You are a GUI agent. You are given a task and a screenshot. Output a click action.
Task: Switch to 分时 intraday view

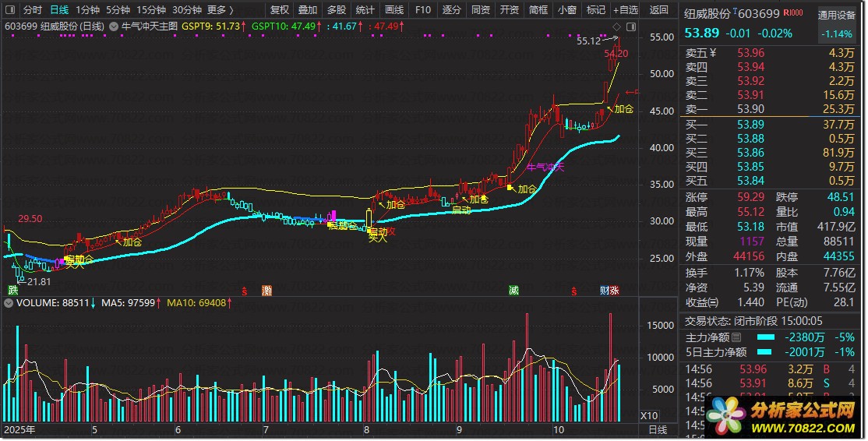tap(33, 10)
